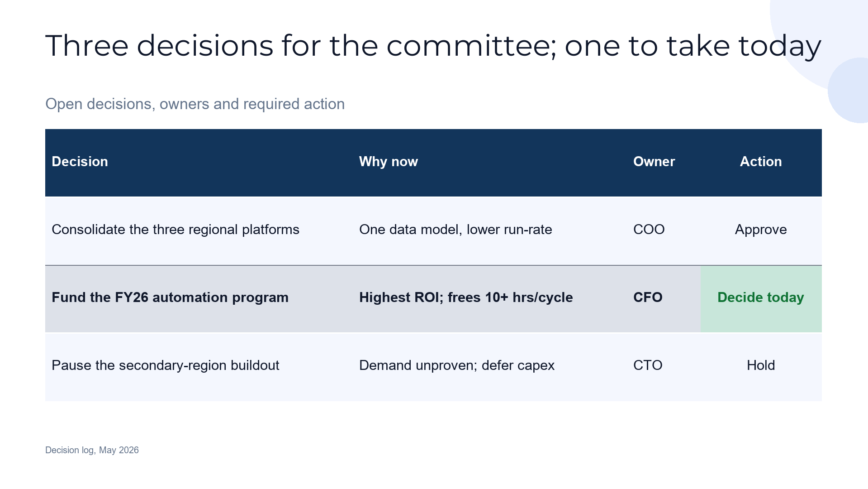Screen dimensions: 868x489
Task: Select 'Fund the FY26 automation program' cell
Action: coord(199,299)
